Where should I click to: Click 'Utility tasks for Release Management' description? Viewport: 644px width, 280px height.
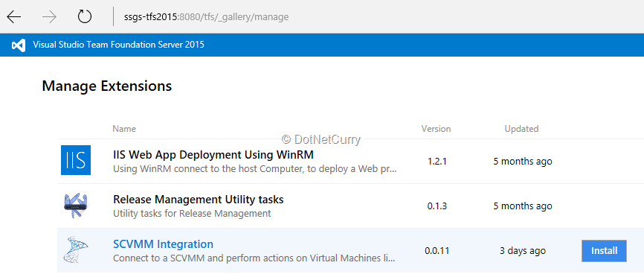(x=192, y=214)
